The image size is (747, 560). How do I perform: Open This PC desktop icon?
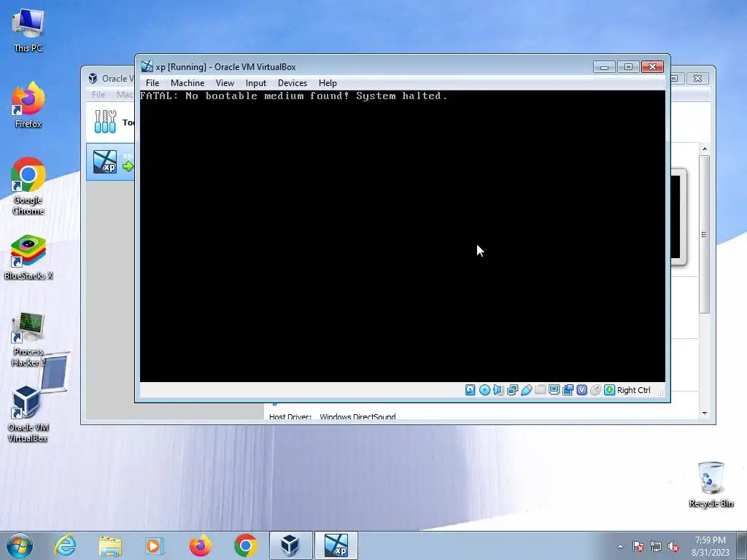tap(28, 31)
